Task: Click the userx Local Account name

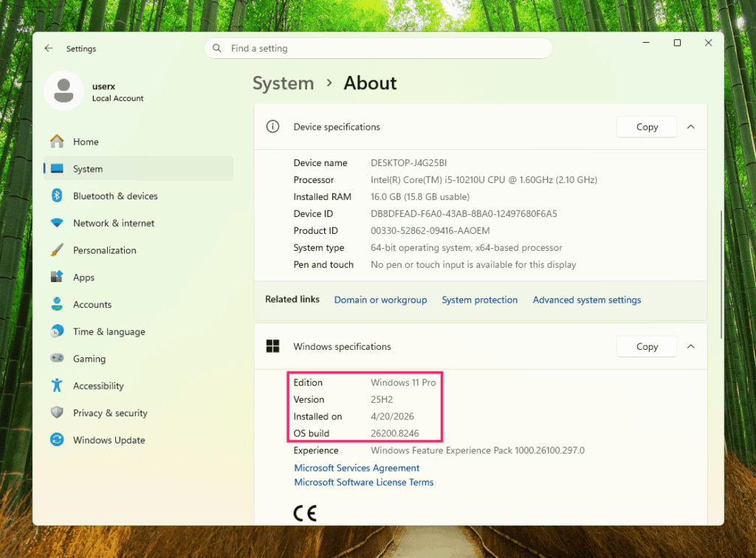Action: [117, 92]
